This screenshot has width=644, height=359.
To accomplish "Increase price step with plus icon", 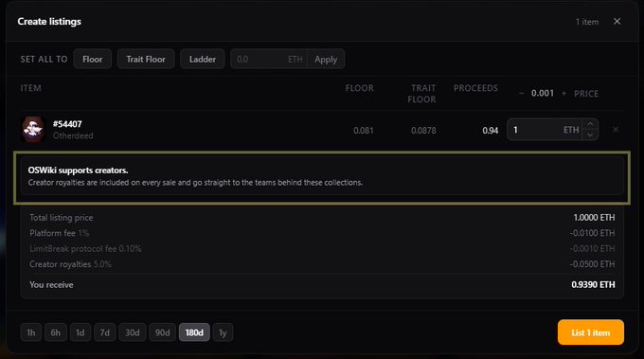I will 563,94.
